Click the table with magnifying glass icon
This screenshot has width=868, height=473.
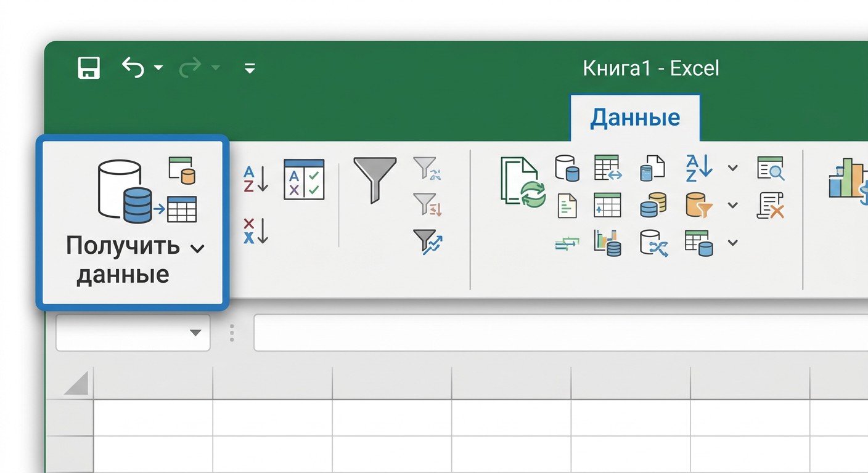click(771, 168)
